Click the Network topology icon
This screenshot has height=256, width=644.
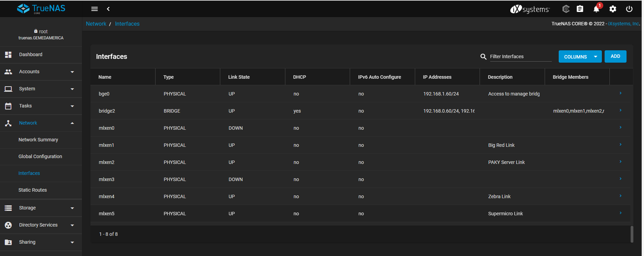click(8, 123)
